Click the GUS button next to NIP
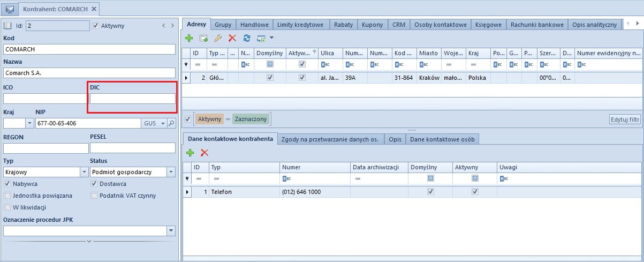The height and width of the screenshot is (262, 644). [x=154, y=123]
